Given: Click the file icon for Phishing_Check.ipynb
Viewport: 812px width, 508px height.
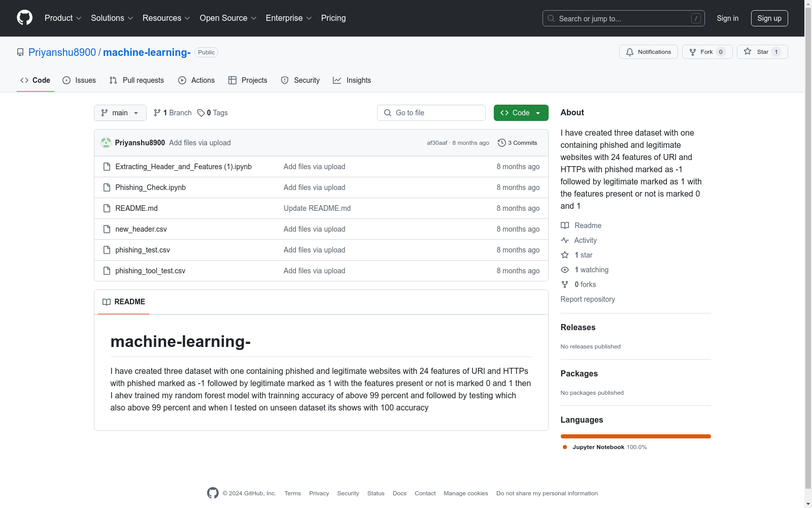Looking at the screenshot, I should click(107, 187).
